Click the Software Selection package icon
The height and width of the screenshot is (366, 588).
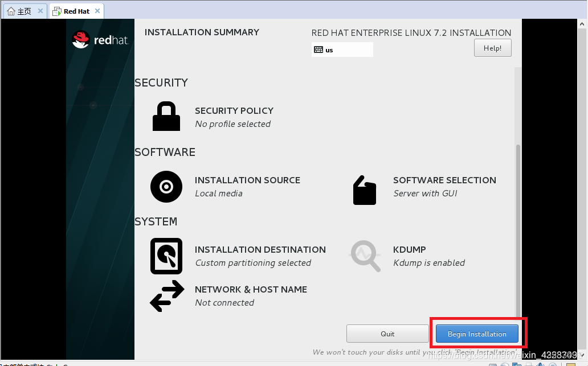tap(365, 190)
